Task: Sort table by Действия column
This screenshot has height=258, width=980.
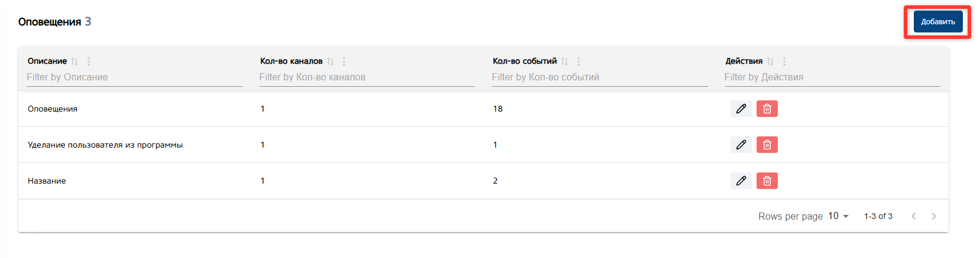Action: pyautogui.click(x=770, y=61)
